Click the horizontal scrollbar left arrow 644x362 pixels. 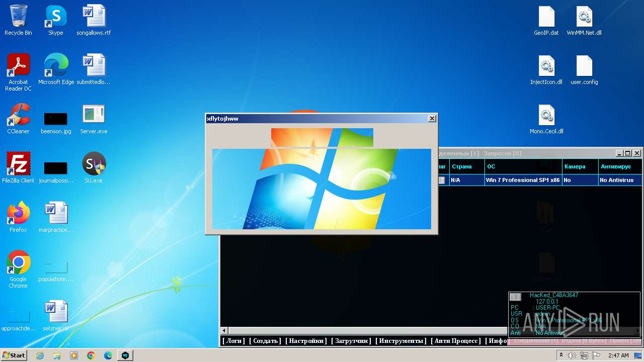coord(224,331)
